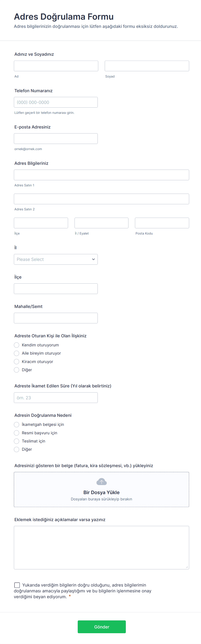Image resolution: width=201 pixels, height=644 pixels.
Task: Open the İl 'Please Select' dropdown
Action: [x=56, y=259]
